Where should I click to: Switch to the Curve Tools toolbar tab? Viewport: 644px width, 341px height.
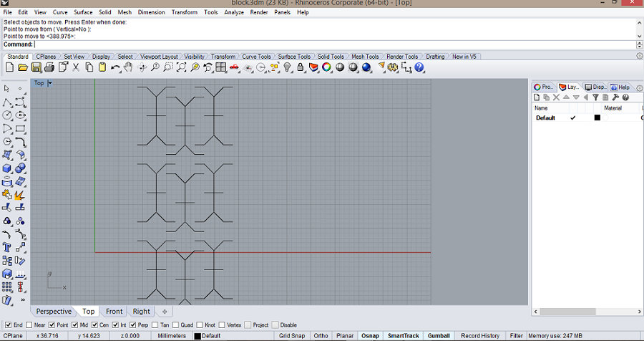coord(256,57)
